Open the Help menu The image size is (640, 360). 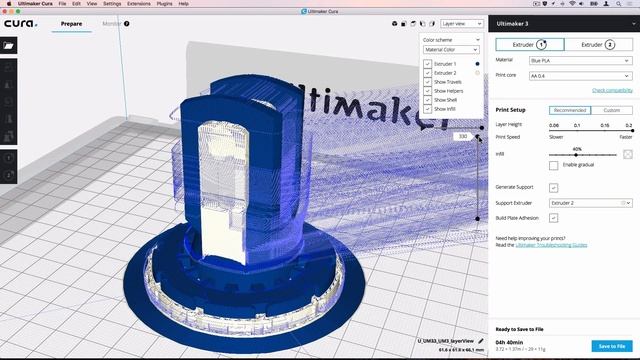[183, 4]
